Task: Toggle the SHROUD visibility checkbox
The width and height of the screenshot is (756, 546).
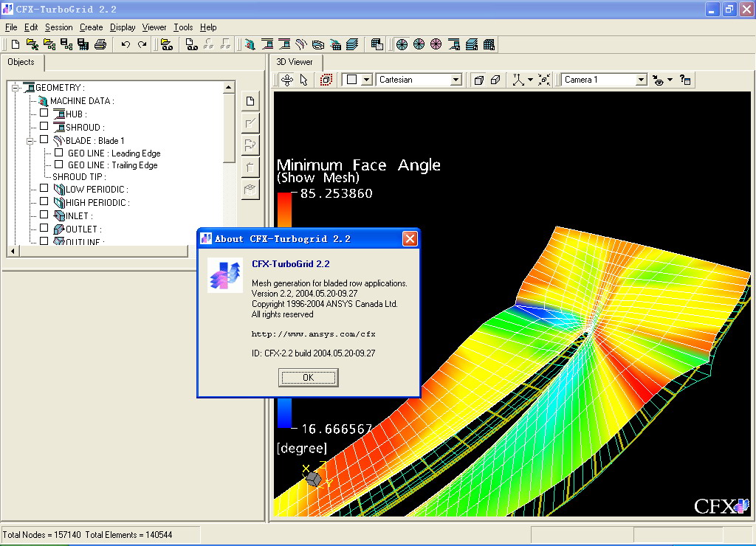Action: [x=44, y=126]
